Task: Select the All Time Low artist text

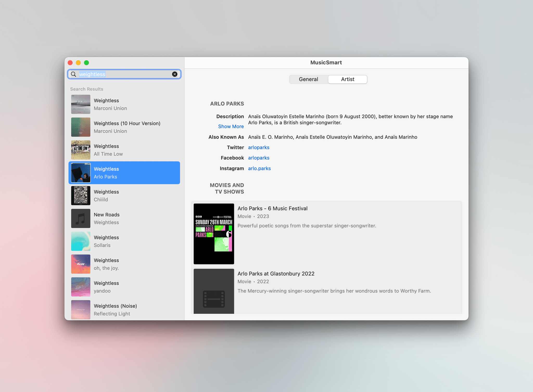Action: coord(108,154)
